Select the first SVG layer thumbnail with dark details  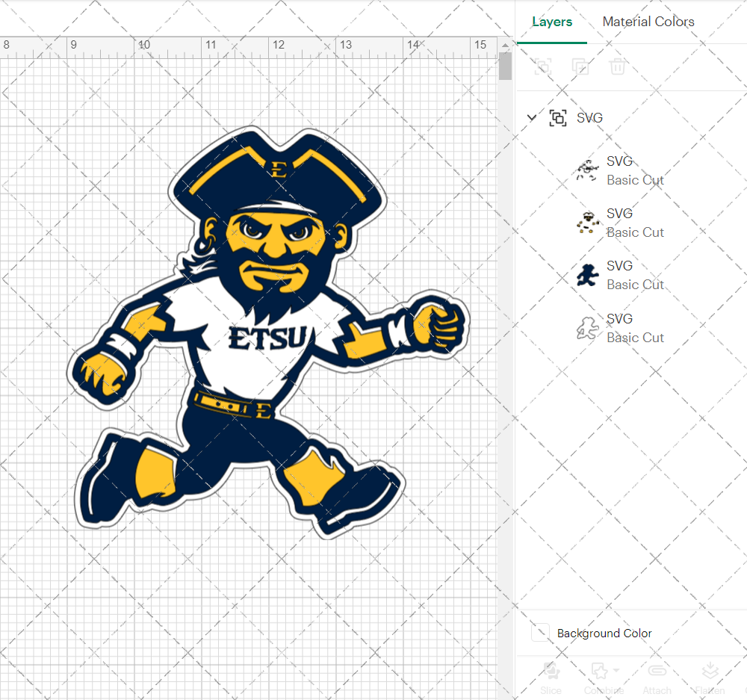click(x=587, y=170)
